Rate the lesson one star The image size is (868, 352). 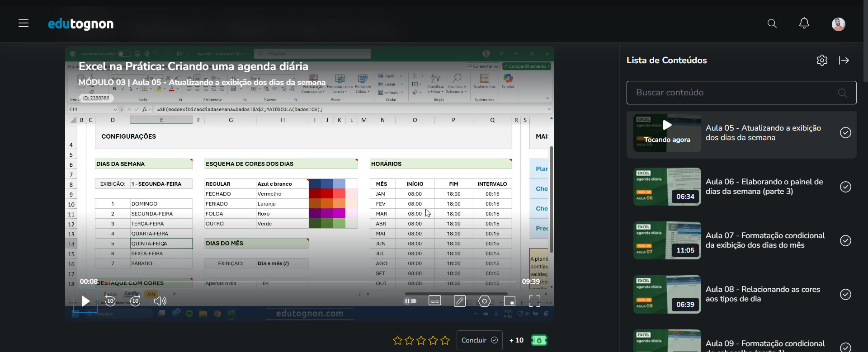pyautogui.click(x=397, y=340)
